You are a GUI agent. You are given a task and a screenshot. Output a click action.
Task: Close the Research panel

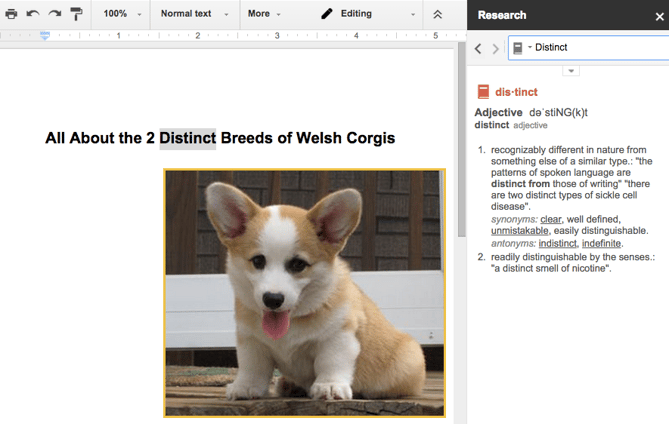(658, 16)
